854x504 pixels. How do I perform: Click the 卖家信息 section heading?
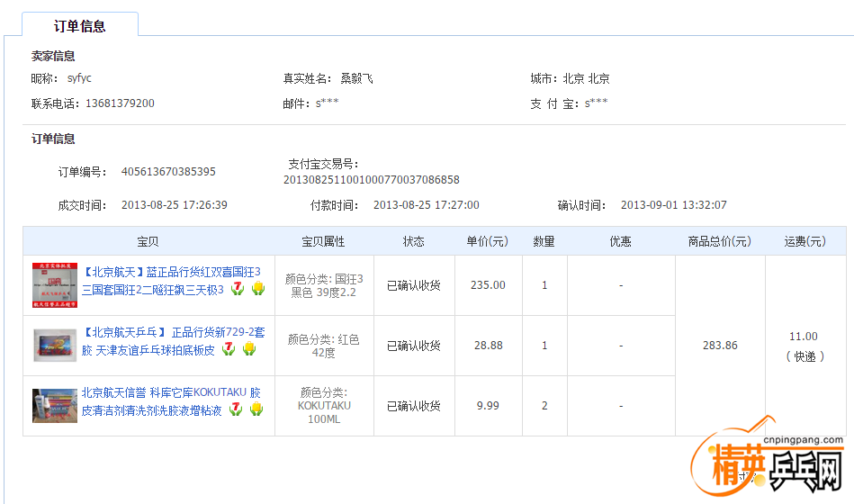coord(53,56)
